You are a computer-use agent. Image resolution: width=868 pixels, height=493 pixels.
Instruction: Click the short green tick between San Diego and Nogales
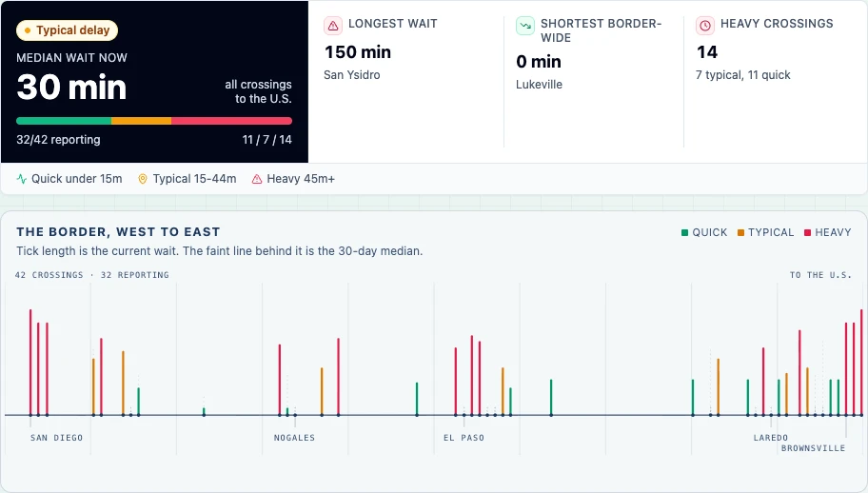[204, 411]
